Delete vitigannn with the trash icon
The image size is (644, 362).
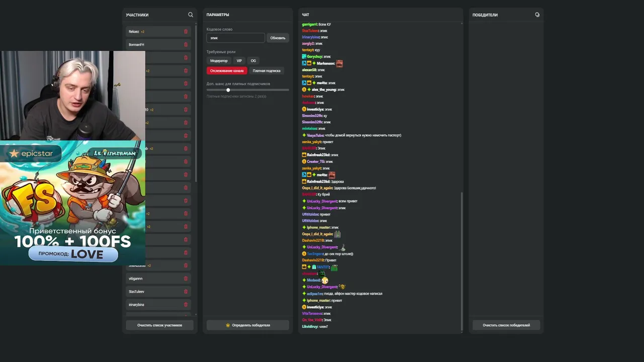[x=186, y=279]
